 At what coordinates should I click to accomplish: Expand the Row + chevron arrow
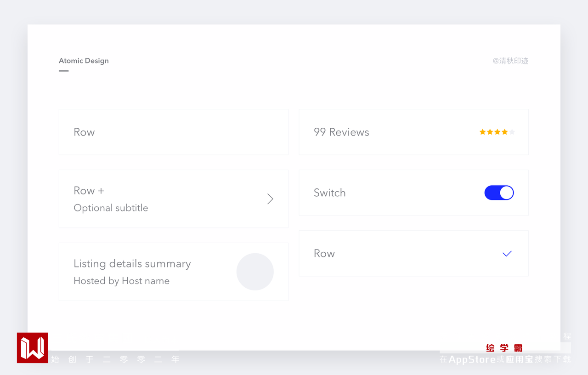(x=270, y=199)
